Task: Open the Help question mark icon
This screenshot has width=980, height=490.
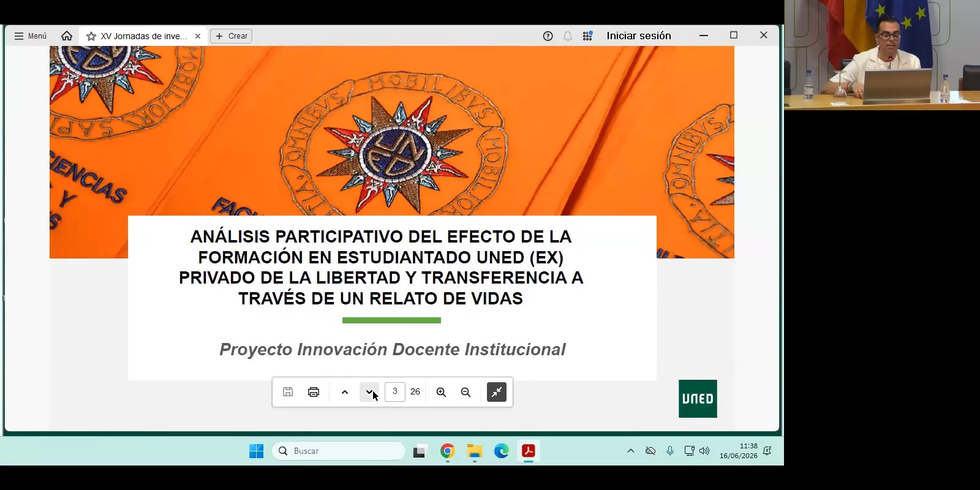Action: 548,36
